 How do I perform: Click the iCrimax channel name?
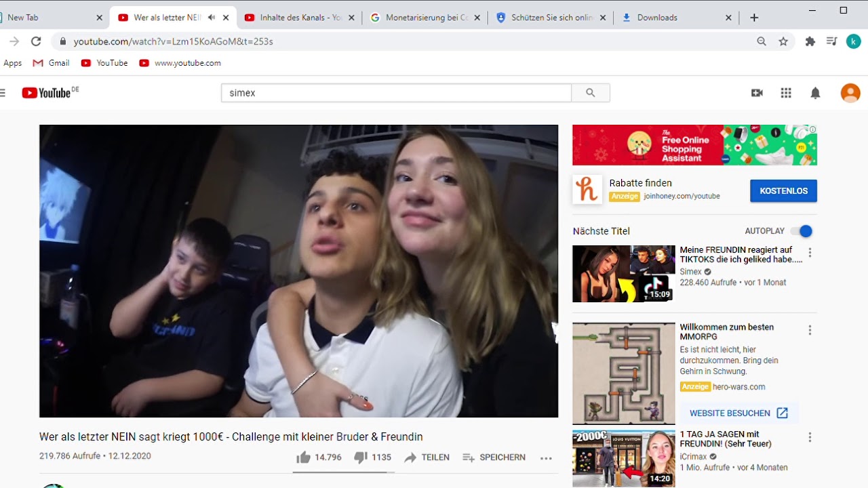click(694, 457)
